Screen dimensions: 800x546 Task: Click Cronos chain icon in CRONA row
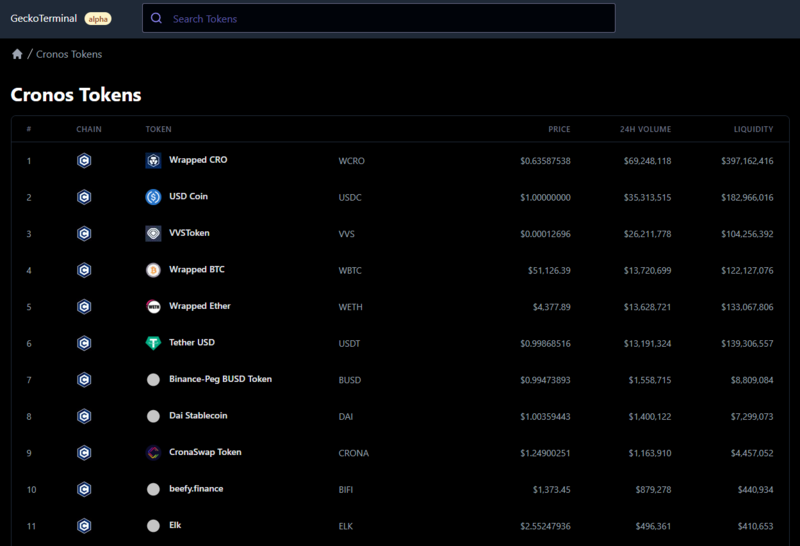pos(84,453)
